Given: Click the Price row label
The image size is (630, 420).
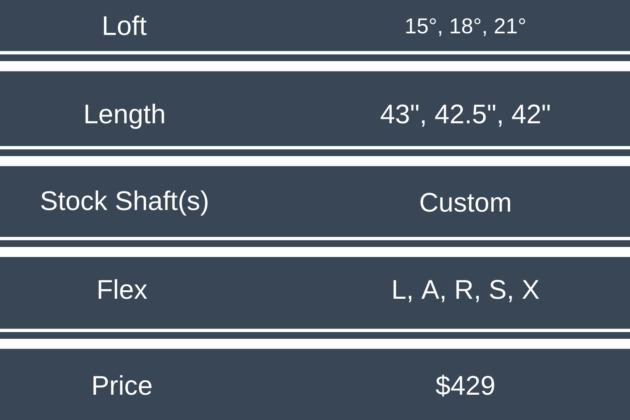Looking at the screenshot, I should (122, 386).
